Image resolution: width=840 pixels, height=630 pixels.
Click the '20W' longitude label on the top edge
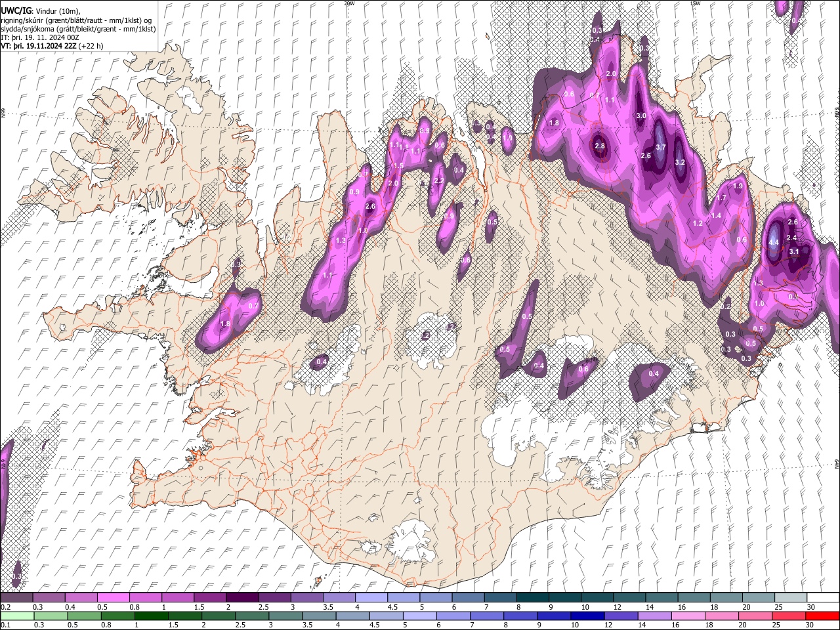click(x=349, y=3)
